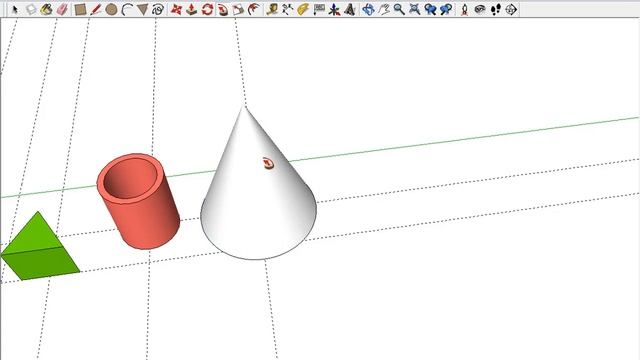Pick the Freehand scribble tool
The width and height of the screenshot is (640, 360).
click(x=158, y=9)
